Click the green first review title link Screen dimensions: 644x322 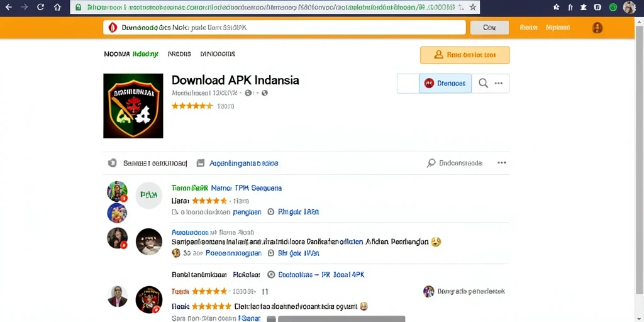pyautogui.click(x=189, y=188)
